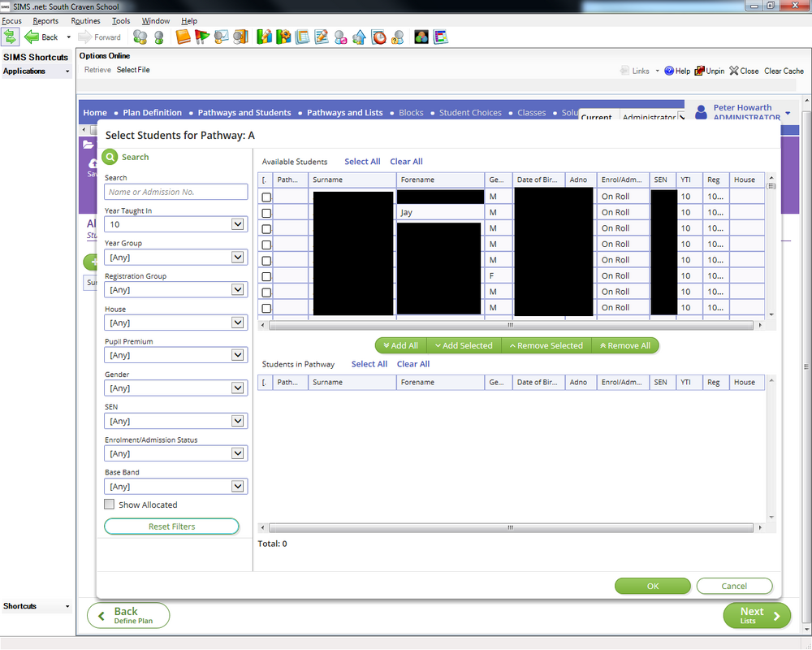
Task: Tick the checkbox for student Jay
Action: tap(266, 213)
